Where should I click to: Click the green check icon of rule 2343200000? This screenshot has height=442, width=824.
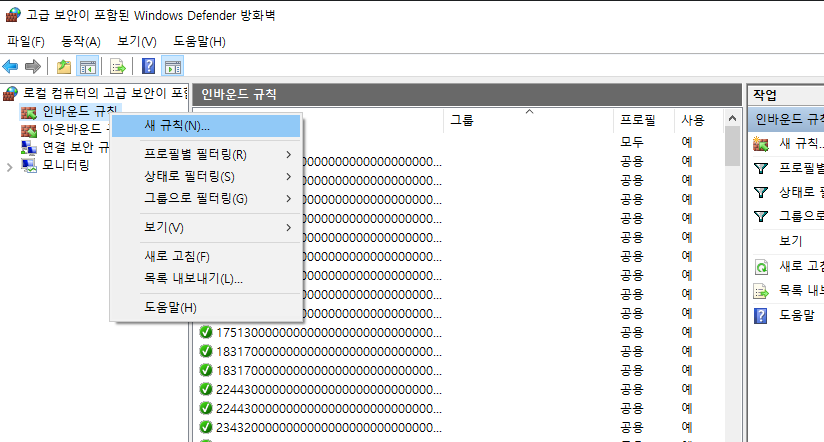206,427
